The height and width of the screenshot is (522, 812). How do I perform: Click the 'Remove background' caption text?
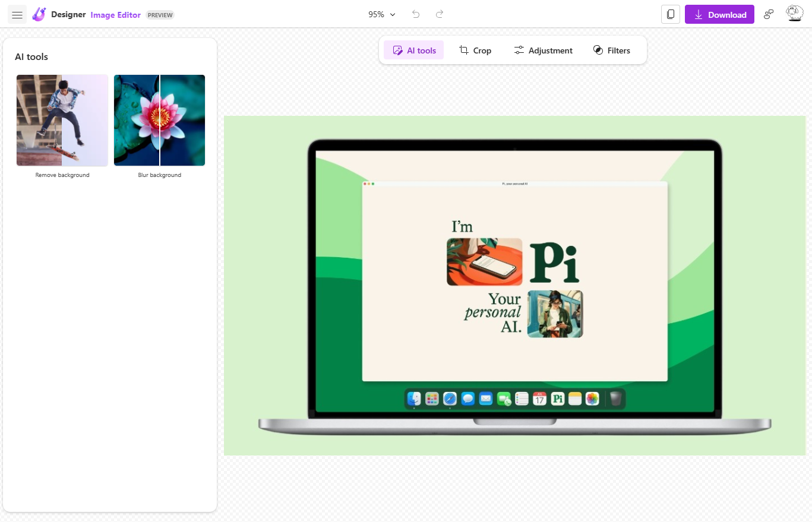click(x=62, y=175)
